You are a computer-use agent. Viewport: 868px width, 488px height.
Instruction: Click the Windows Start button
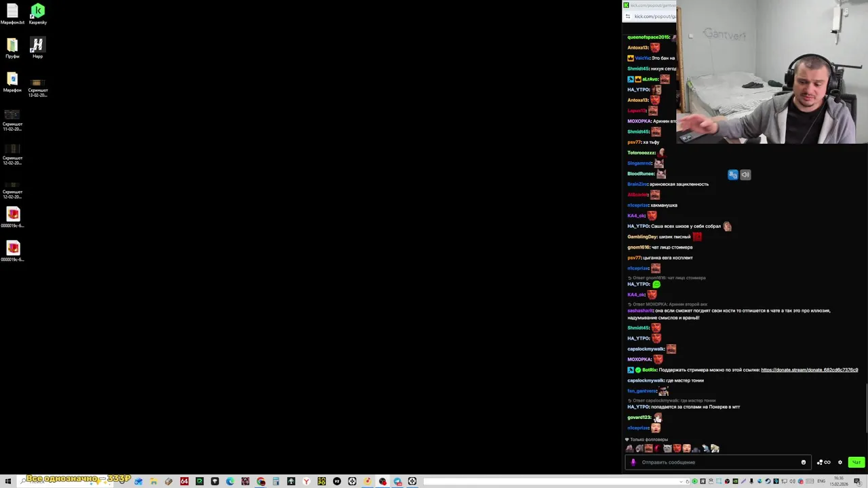[8, 481]
